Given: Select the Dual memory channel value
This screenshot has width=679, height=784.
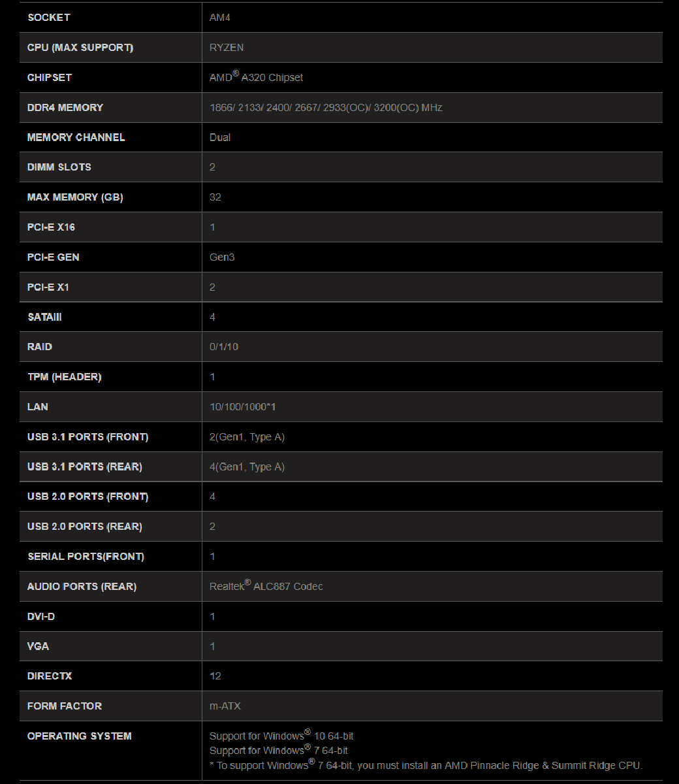Looking at the screenshot, I should coord(220,137).
